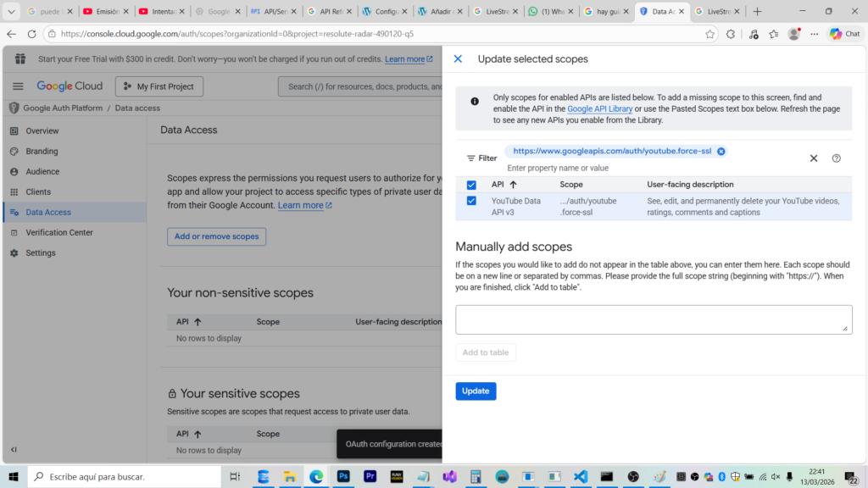Click the blue Update button
868x488 pixels.
[x=476, y=391]
